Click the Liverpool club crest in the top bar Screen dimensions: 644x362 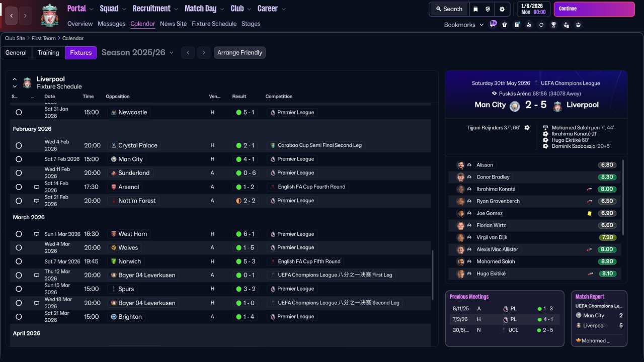[49, 15]
